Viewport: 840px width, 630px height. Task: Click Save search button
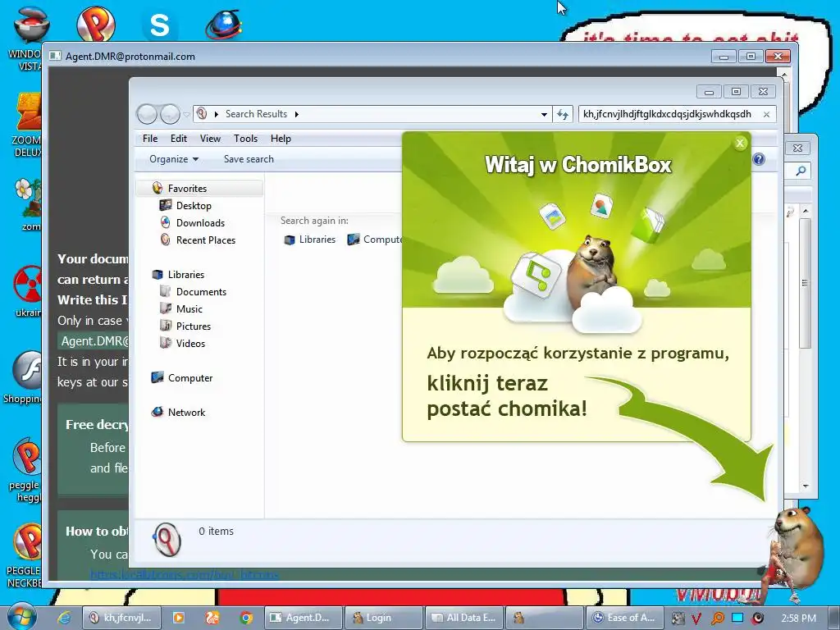click(249, 159)
